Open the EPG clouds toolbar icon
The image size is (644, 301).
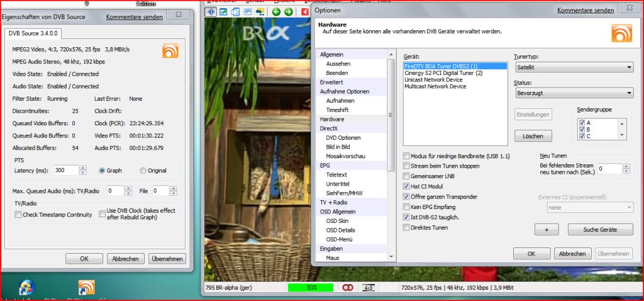pos(260,11)
